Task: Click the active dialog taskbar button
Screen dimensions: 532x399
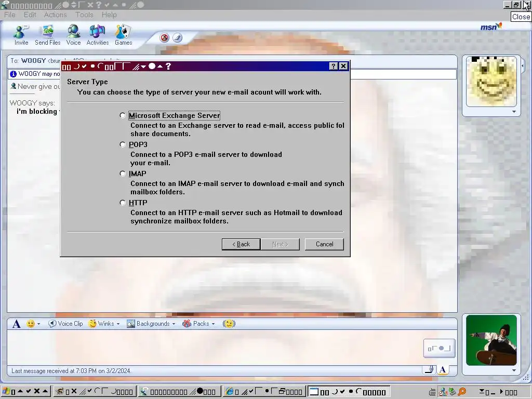Action: (x=349, y=392)
